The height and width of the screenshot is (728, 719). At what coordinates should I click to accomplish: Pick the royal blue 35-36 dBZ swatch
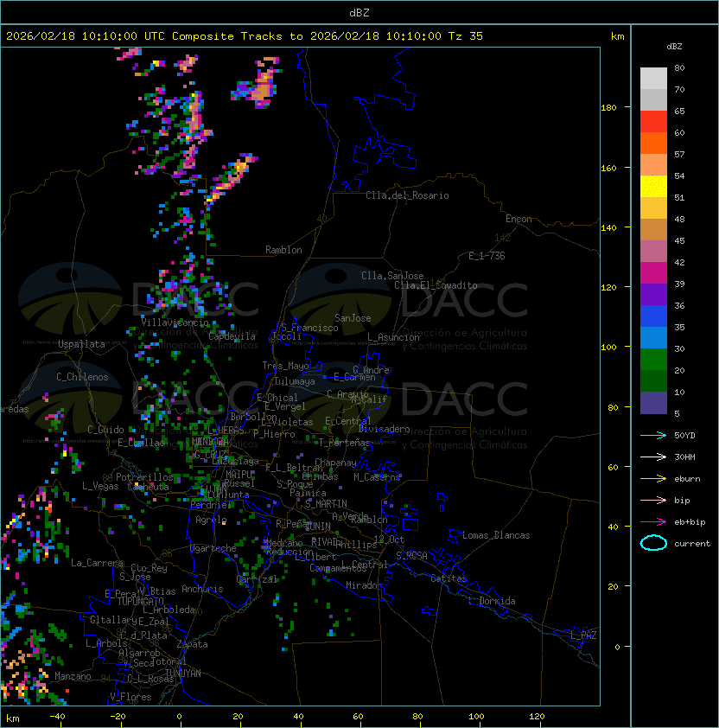click(x=653, y=316)
